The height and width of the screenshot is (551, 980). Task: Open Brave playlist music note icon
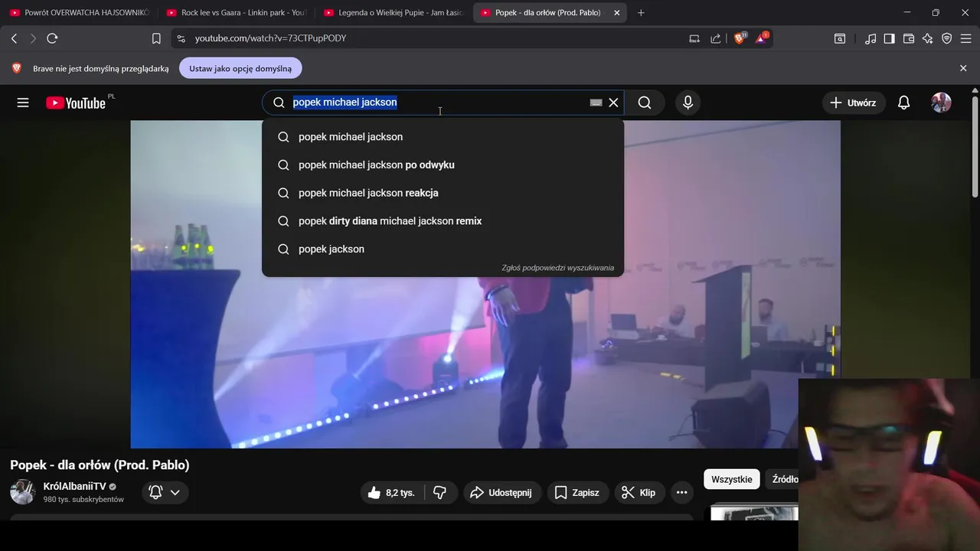[x=871, y=38]
